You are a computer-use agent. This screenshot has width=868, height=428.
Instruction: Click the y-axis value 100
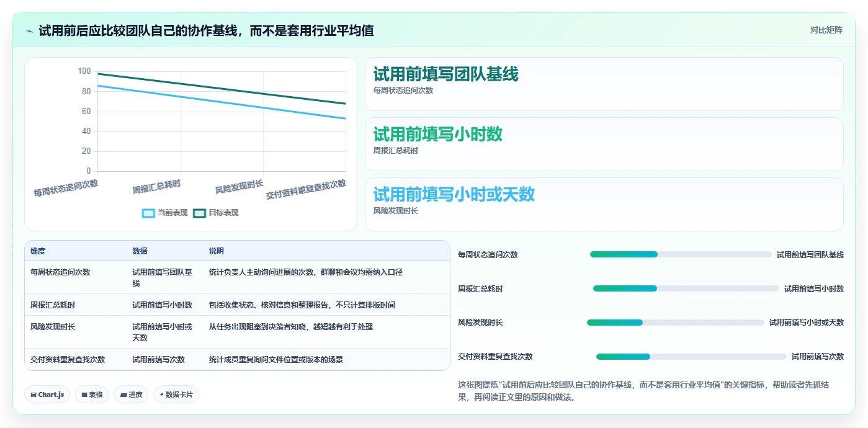click(x=84, y=71)
